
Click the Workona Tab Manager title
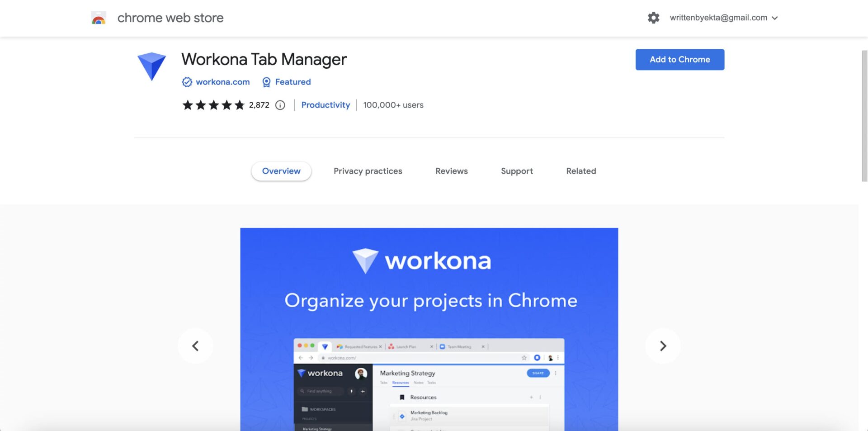pos(264,59)
